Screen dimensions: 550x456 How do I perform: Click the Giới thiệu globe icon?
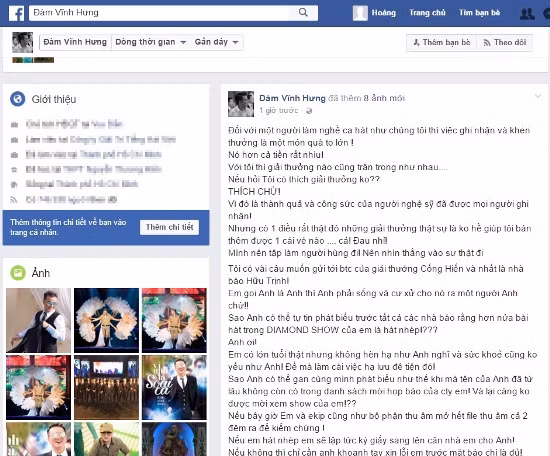pos(18,99)
